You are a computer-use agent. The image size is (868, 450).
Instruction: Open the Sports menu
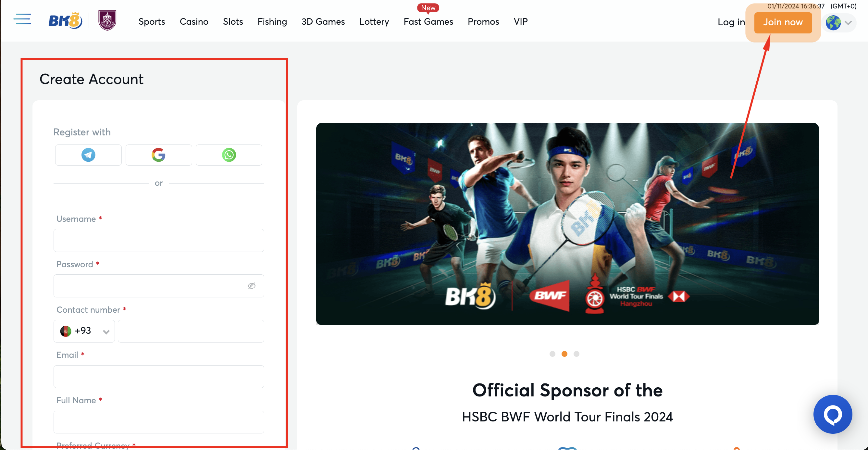(152, 21)
